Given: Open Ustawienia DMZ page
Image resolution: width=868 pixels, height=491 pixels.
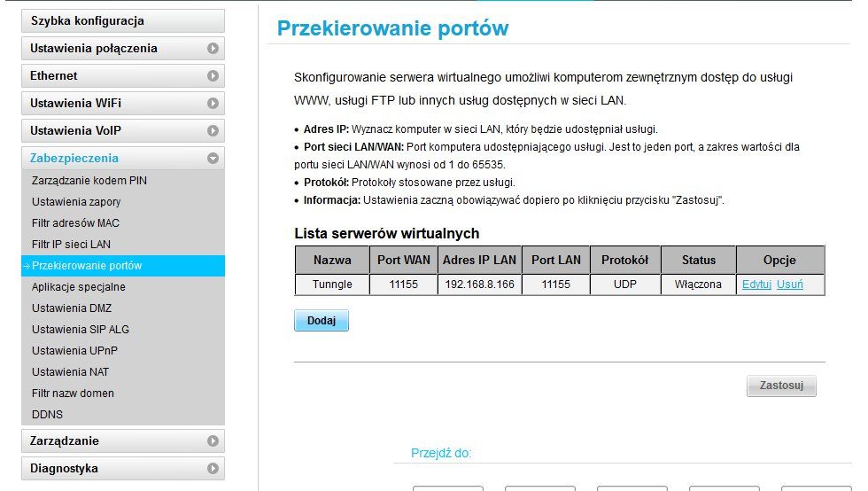Looking at the screenshot, I should click(x=72, y=308).
